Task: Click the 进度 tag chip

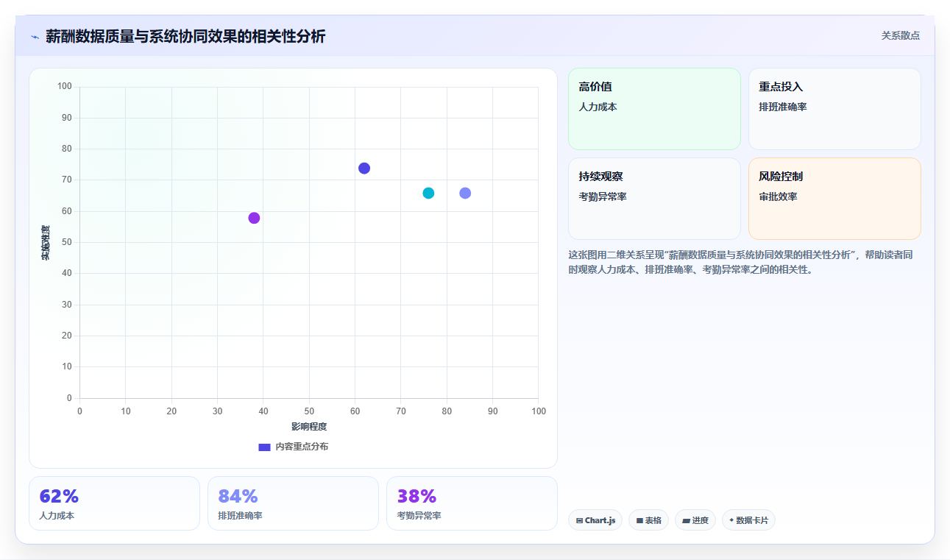Action: point(695,520)
